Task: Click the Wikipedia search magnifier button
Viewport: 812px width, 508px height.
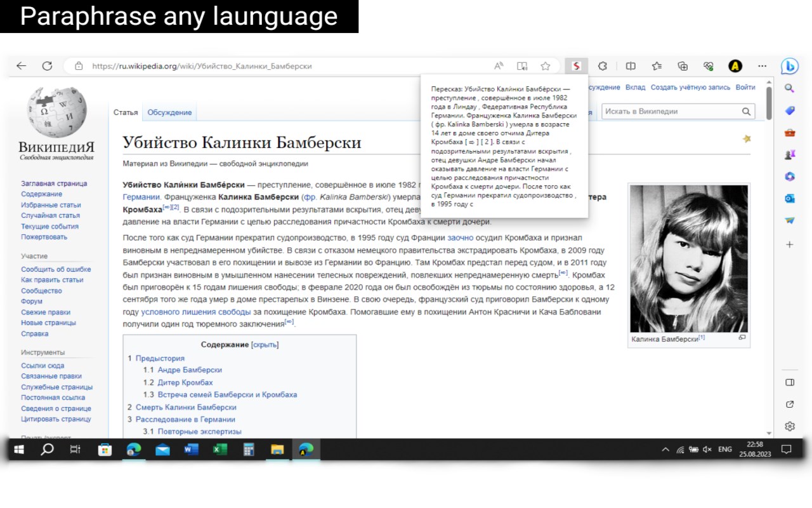Action: point(746,112)
